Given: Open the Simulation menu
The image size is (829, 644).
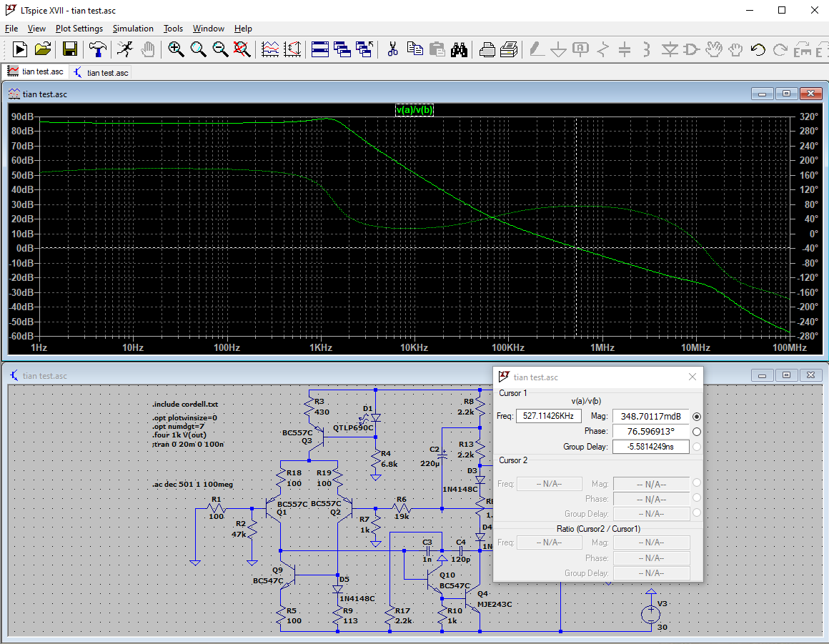Looking at the screenshot, I should (x=133, y=29).
